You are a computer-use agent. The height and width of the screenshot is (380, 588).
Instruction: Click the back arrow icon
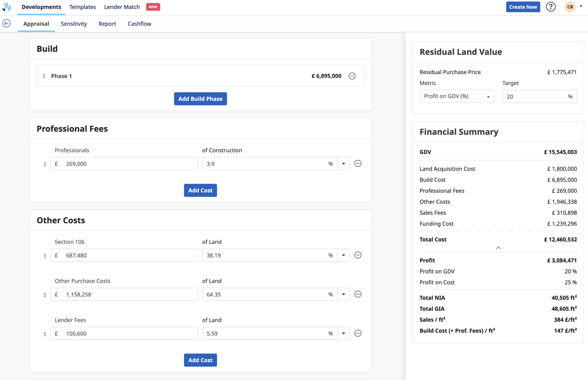[x=7, y=23]
